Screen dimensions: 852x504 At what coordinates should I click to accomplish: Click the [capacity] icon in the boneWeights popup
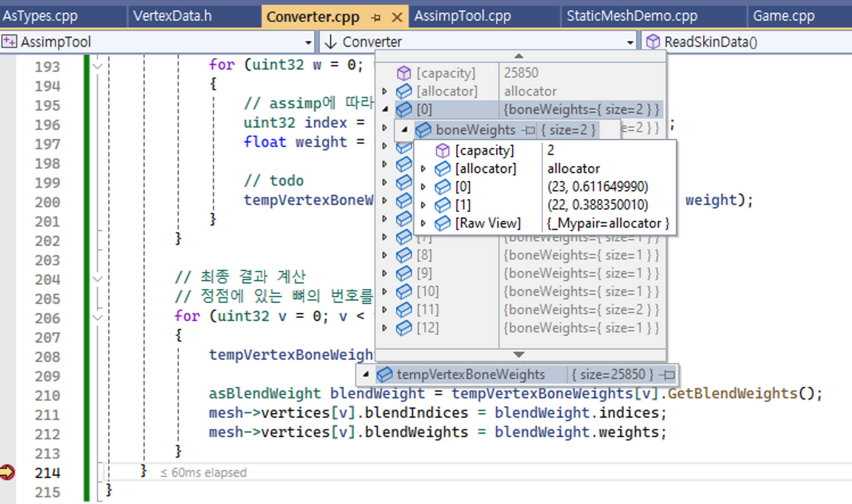pos(442,150)
